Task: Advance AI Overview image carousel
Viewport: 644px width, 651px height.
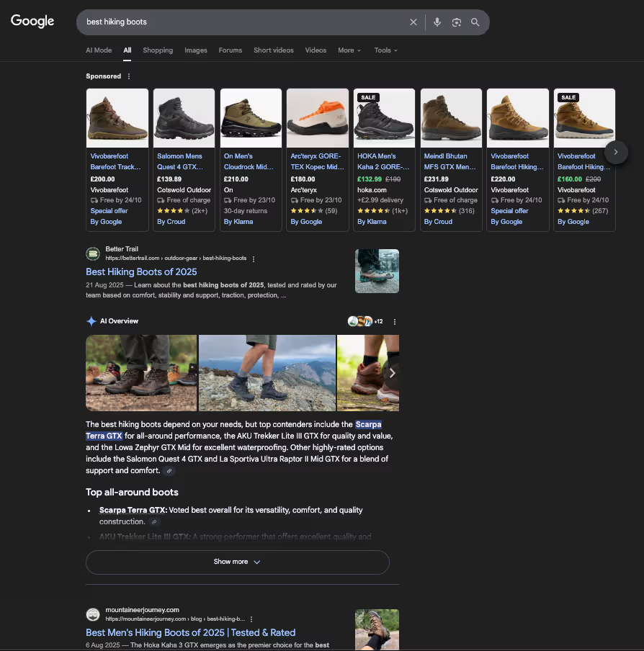Action: (x=392, y=373)
